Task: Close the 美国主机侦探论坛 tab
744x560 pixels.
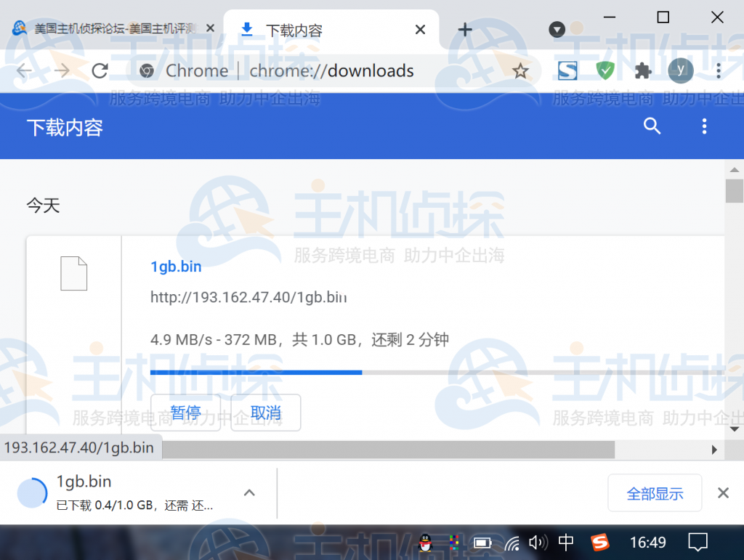Action: 210,28
